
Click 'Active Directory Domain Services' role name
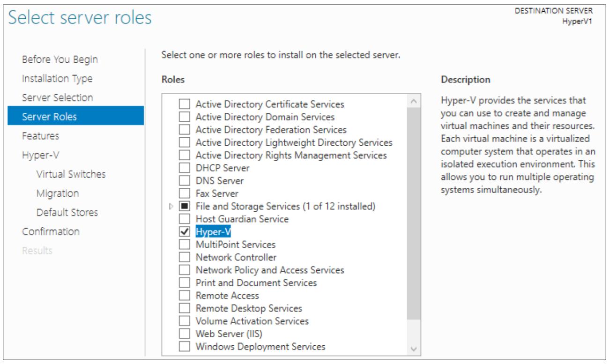coord(265,117)
